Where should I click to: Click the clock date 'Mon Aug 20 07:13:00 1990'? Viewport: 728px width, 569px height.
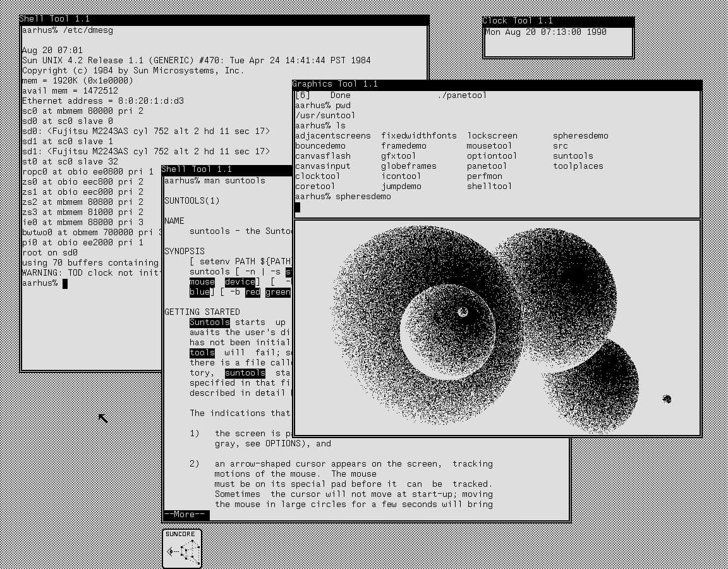tap(545, 32)
